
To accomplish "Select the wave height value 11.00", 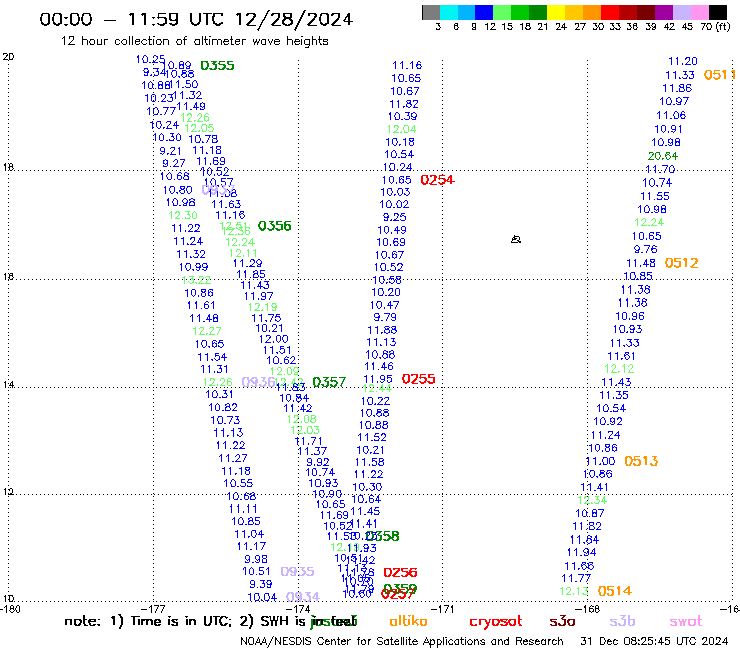I will pyautogui.click(x=600, y=461).
